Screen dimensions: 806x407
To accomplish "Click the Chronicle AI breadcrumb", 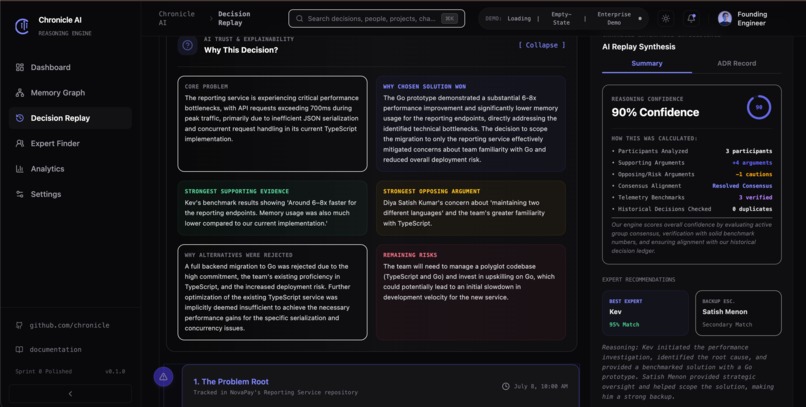I will pyautogui.click(x=176, y=18).
